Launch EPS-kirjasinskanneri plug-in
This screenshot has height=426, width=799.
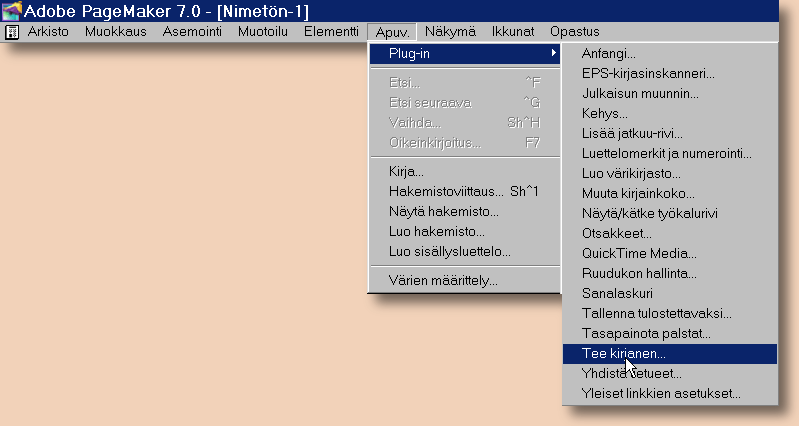pos(648,73)
